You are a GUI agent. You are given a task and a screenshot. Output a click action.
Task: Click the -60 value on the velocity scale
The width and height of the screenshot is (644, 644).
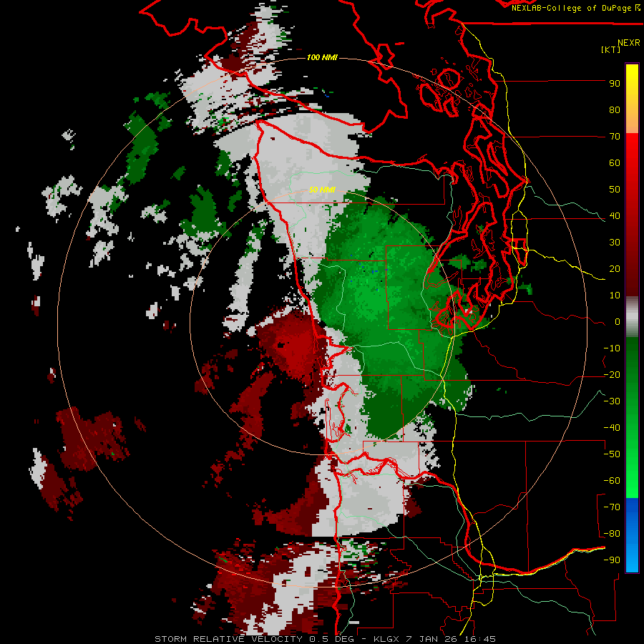(612, 481)
